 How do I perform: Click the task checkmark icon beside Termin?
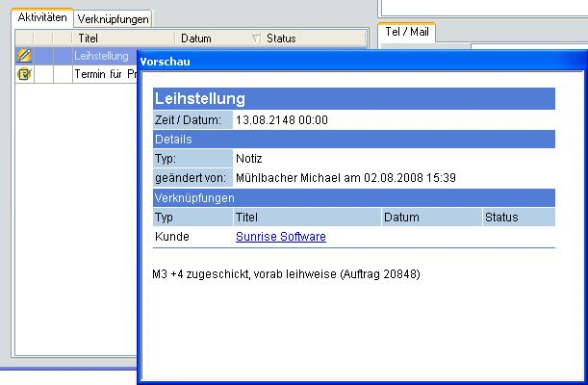[24, 74]
